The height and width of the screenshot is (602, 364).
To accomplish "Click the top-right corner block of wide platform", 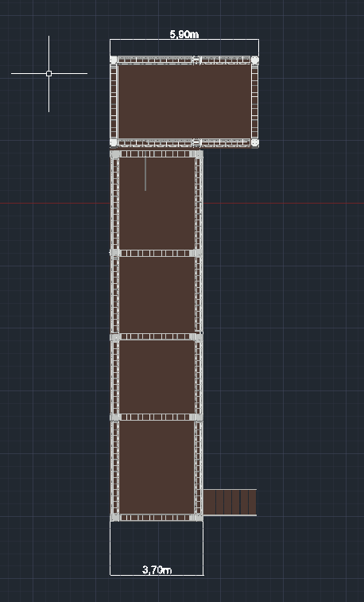I will click(254, 60).
